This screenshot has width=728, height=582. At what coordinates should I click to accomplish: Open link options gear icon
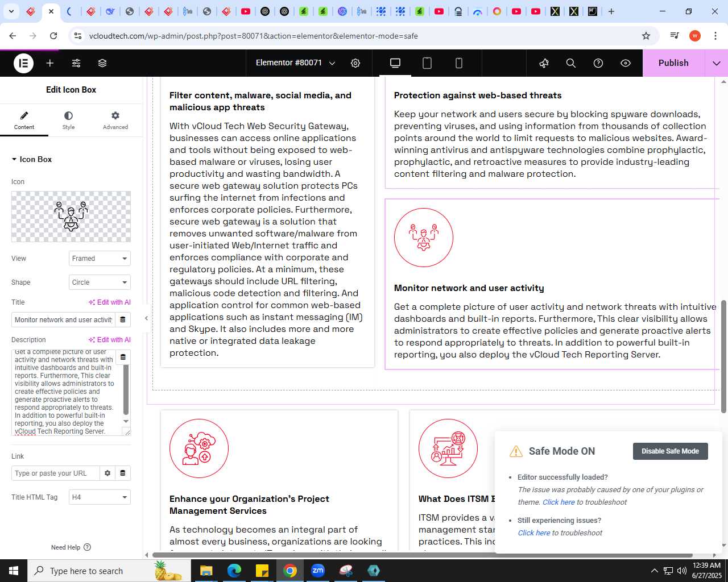(x=107, y=473)
